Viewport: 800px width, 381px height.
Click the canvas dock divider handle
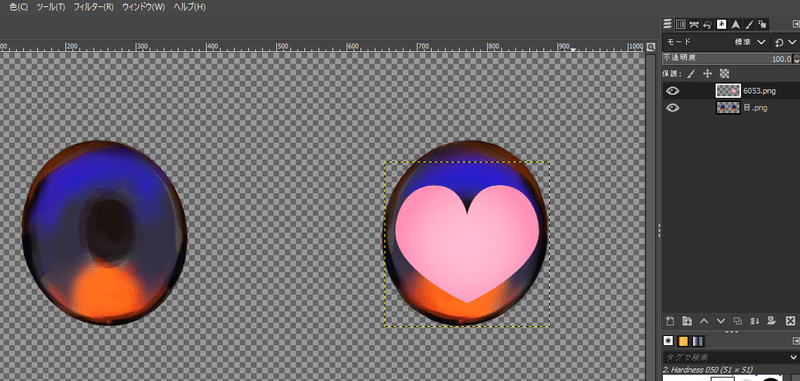point(659,230)
